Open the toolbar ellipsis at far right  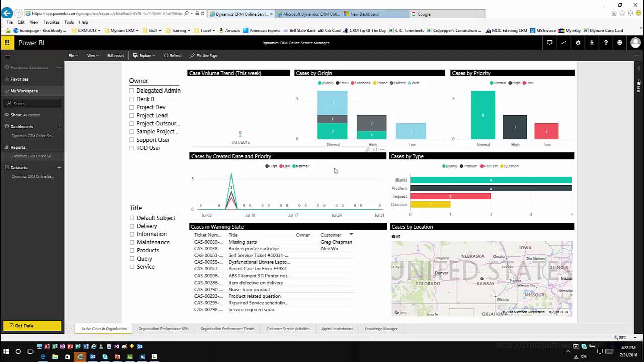pos(637,55)
